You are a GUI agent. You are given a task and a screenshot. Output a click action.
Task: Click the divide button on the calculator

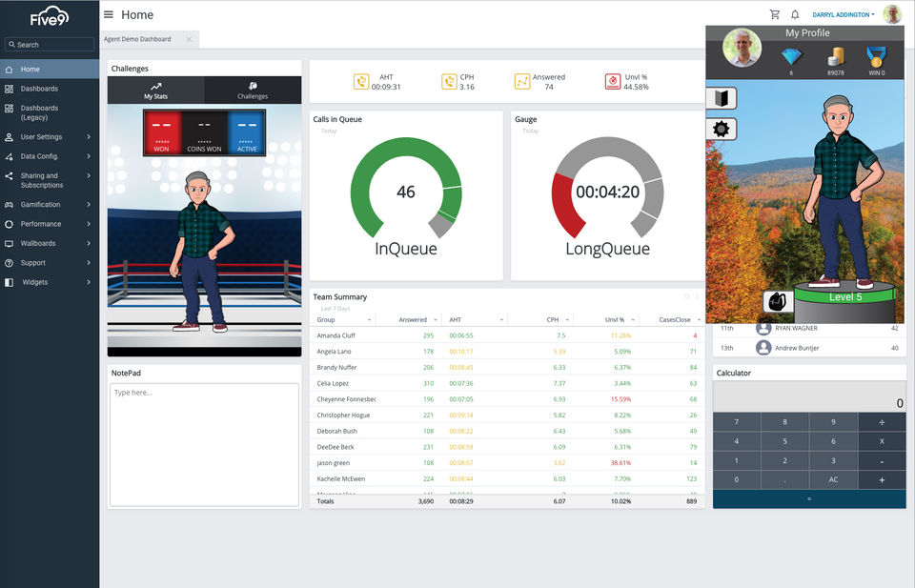pyautogui.click(x=882, y=422)
